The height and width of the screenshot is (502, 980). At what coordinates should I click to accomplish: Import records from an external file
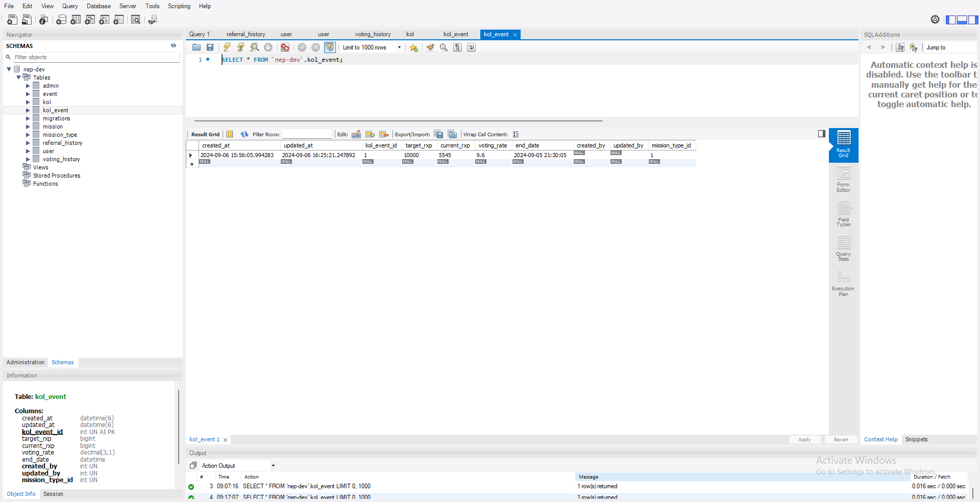[452, 134]
